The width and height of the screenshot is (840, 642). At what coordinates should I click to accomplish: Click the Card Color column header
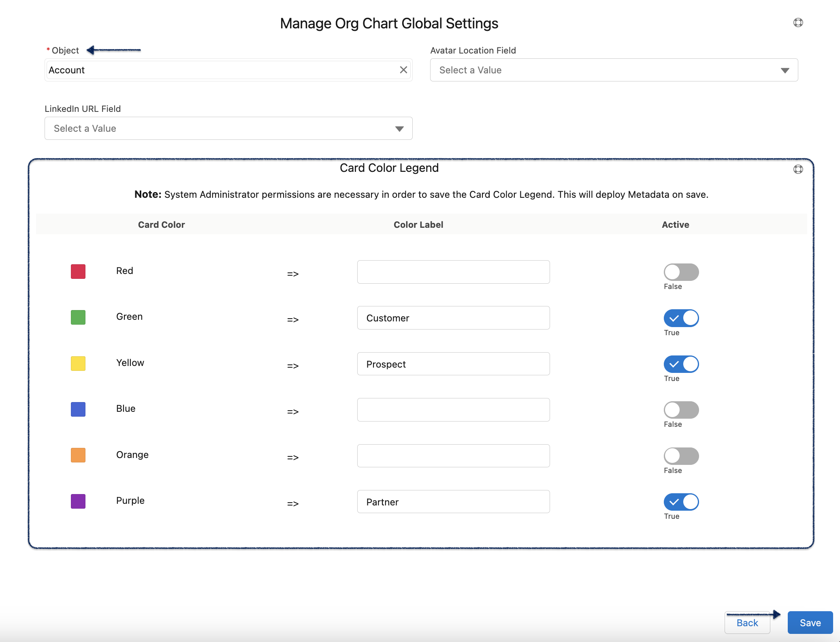161,225
